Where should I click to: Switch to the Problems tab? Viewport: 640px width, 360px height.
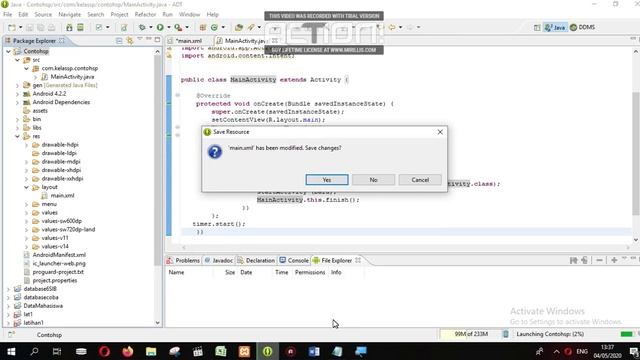pyautogui.click(x=183, y=260)
